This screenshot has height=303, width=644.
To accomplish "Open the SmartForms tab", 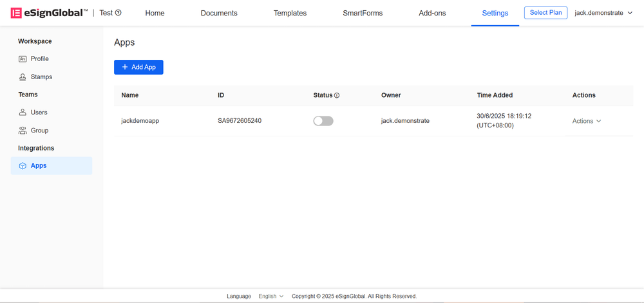I will [x=363, y=13].
